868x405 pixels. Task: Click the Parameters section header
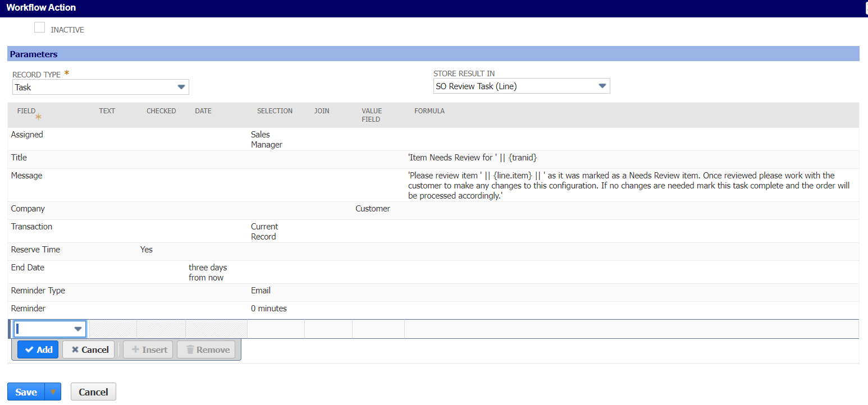433,54
